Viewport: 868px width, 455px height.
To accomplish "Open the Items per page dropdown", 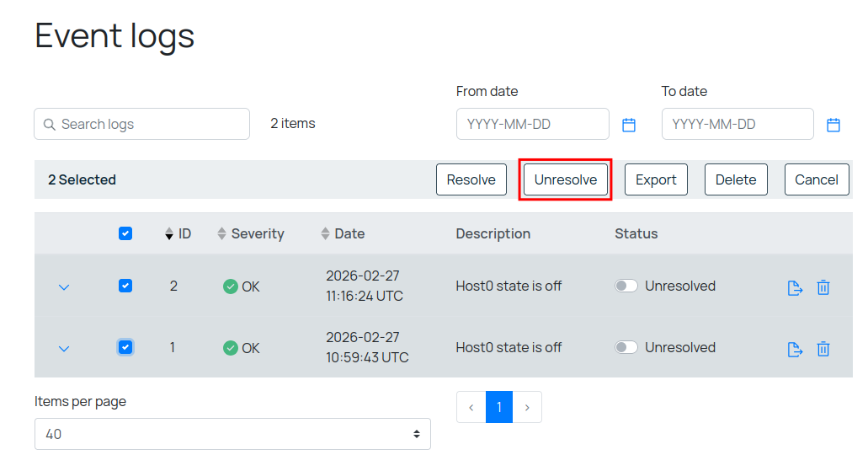I will [232, 434].
